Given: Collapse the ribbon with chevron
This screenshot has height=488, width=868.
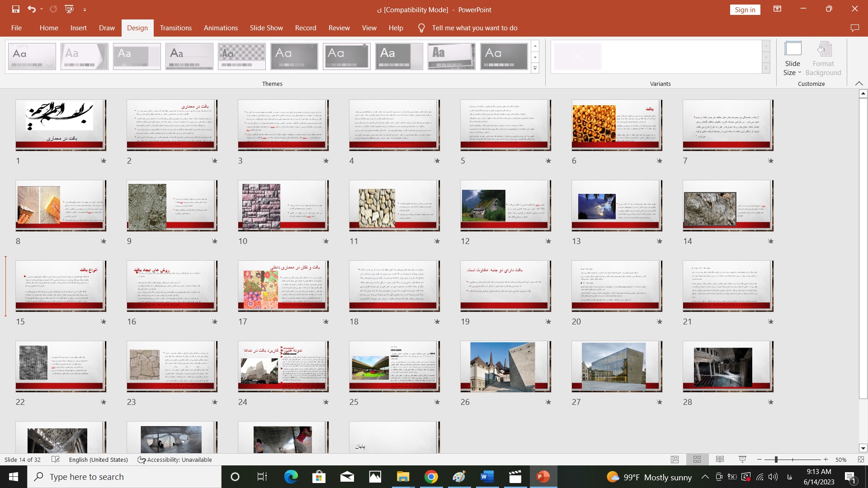Looking at the screenshot, I should click(x=859, y=84).
